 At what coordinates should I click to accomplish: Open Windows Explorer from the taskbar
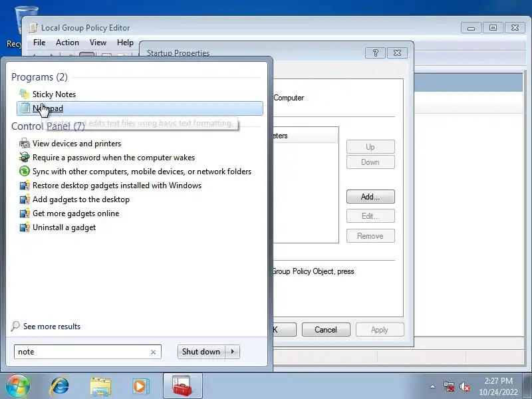(x=100, y=386)
